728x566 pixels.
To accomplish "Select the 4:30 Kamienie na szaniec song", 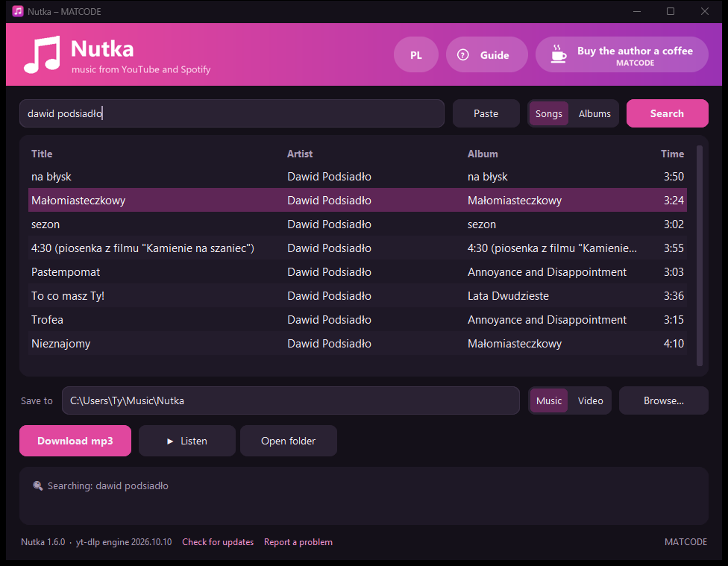I will click(357, 248).
